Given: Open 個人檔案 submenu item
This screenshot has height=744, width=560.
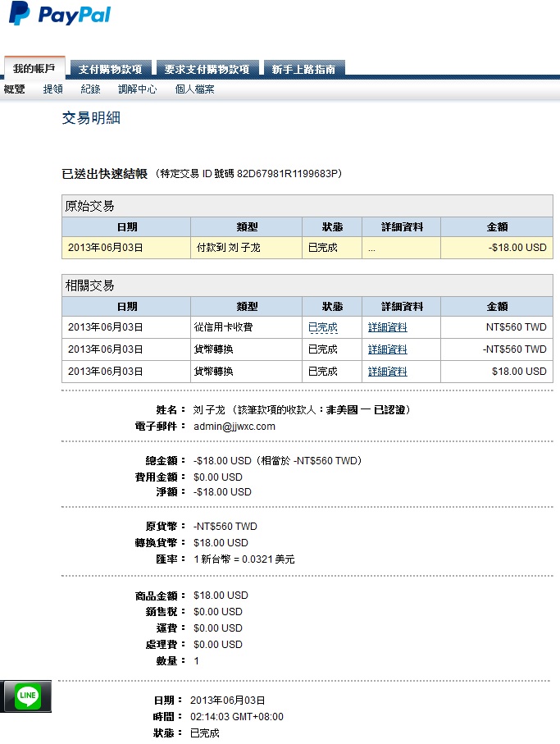Looking at the screenshot, I should coord(195,89).
